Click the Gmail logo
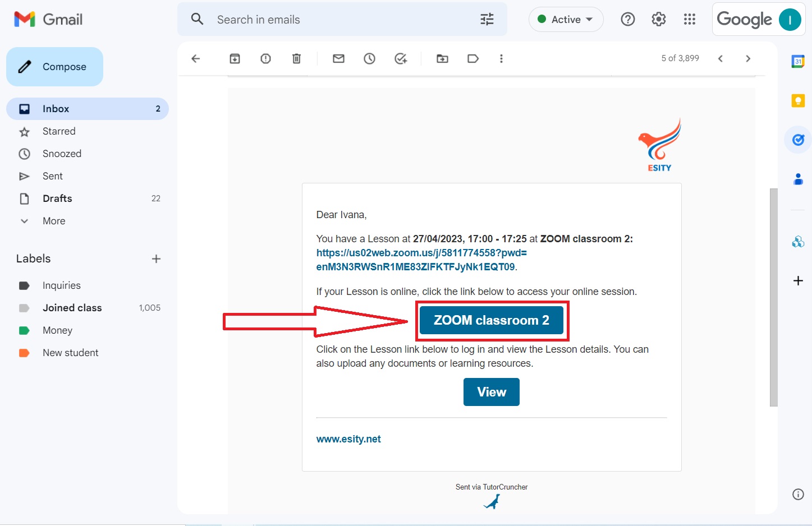Viewport: 812px width, 526px height. (48, 19)
